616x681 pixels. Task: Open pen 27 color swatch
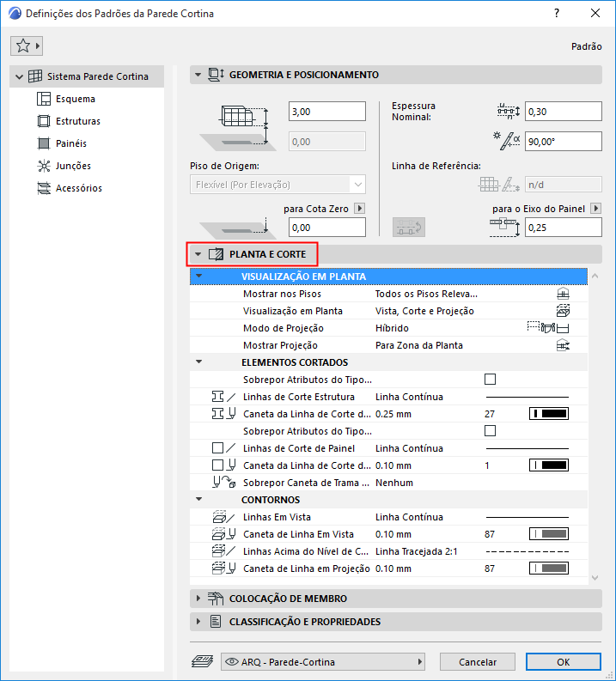[549, 414]
